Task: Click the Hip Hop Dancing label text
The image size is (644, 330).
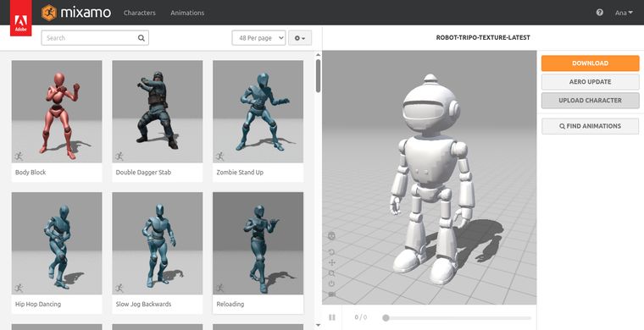Action: tap(38, 304)
